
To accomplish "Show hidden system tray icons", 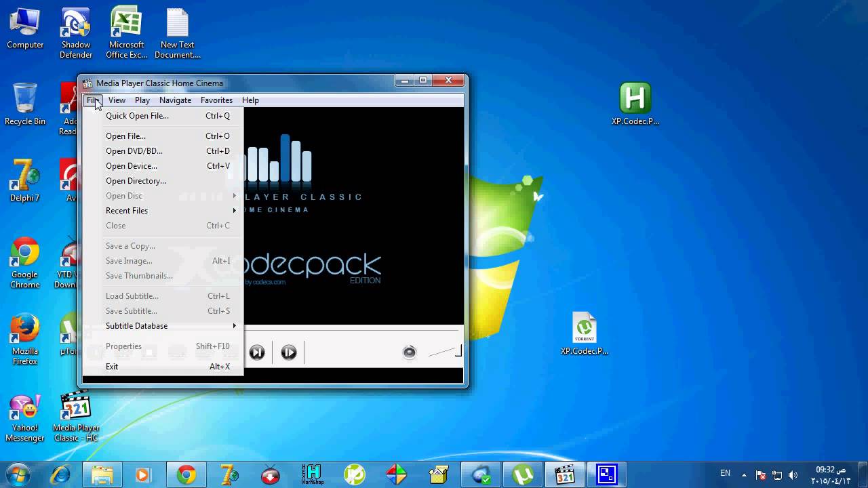I will coord(744,474).
